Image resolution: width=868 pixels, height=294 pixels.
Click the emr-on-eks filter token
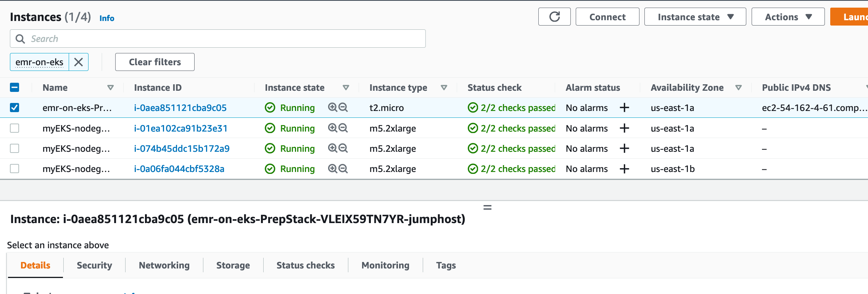39,62
